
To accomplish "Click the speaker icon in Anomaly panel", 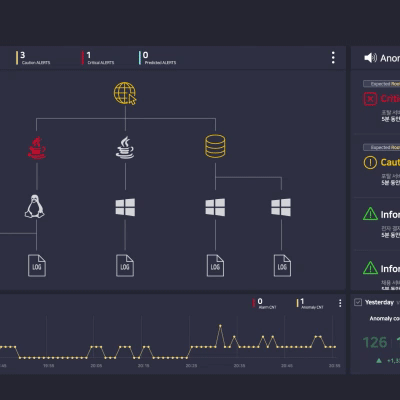I will [x=370, y=58].
